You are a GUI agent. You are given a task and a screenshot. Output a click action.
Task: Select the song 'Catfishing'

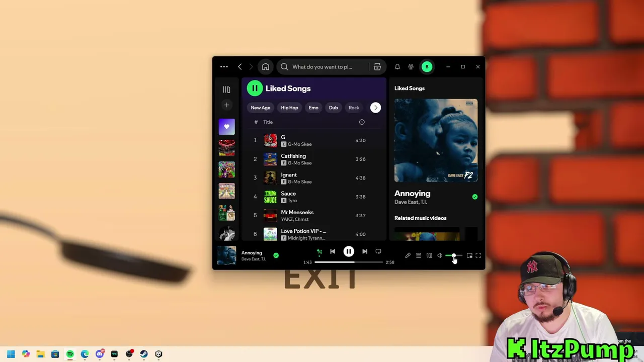tap(314, 159)
